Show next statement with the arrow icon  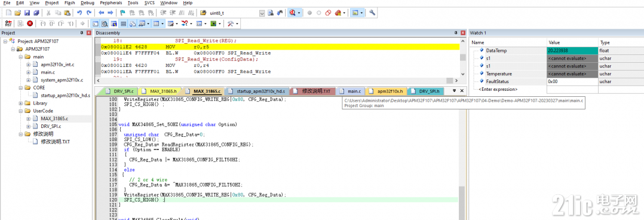pyautogui.click(x=82, y=24)
